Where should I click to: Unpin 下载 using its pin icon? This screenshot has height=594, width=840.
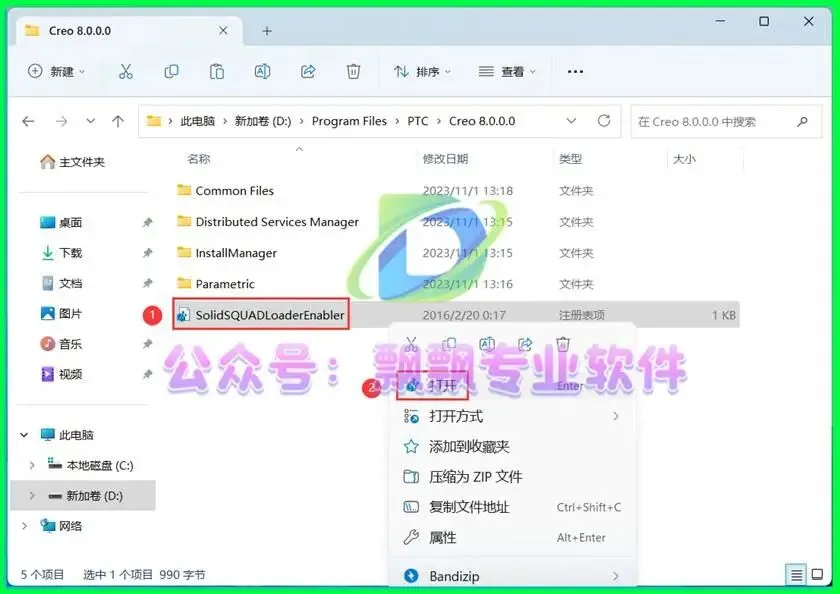pos(147,253)
